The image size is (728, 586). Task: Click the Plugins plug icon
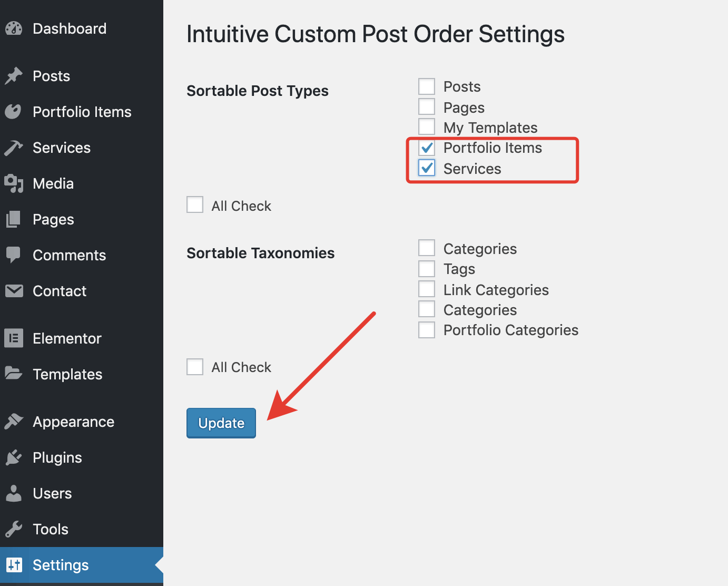[x=14, y=457]
